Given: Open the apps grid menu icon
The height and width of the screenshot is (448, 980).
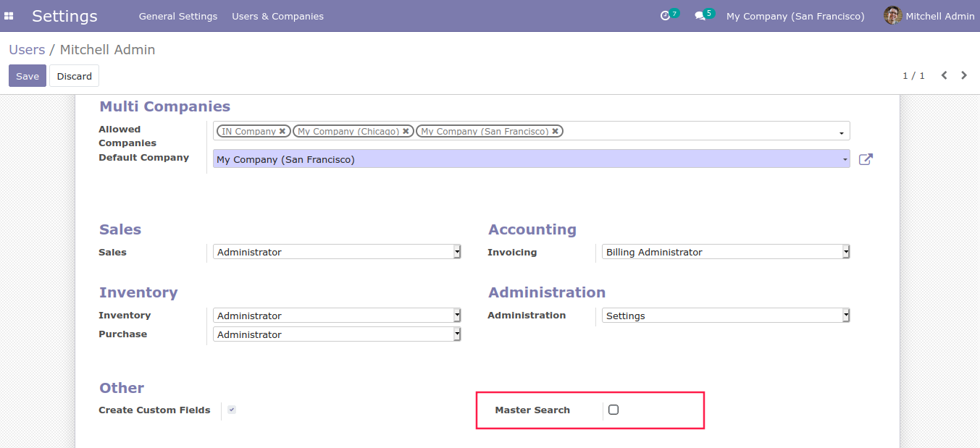Looking at the screenshot, I should [x=9, y=16].
